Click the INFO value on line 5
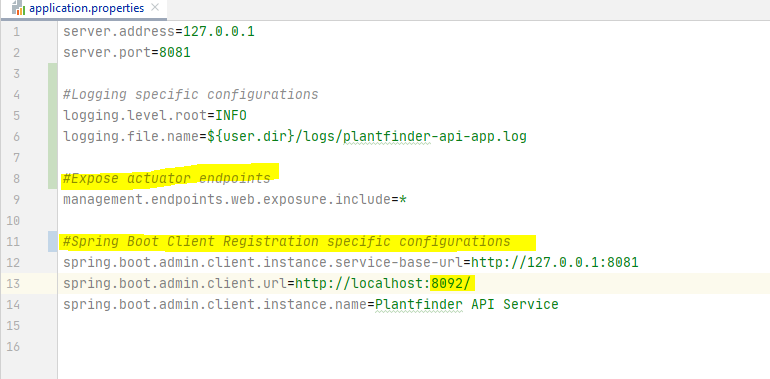 (231, 116)
